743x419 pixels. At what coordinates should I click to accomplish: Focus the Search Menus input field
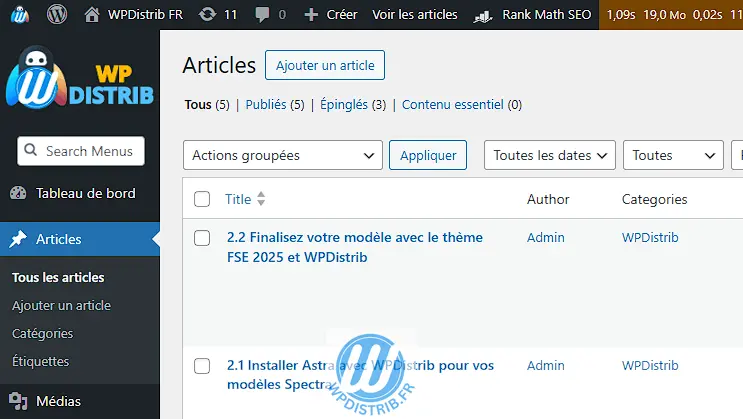point(81,151)
